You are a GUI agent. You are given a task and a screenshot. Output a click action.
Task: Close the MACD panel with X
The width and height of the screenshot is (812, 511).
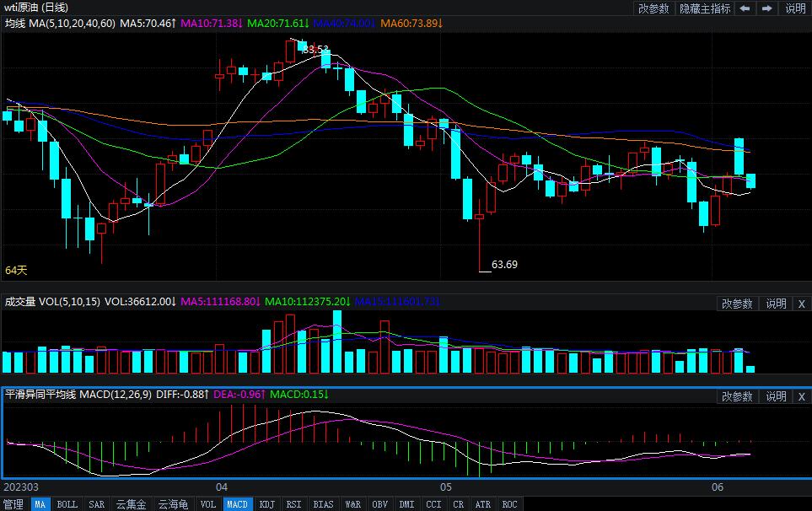[801, 396]
